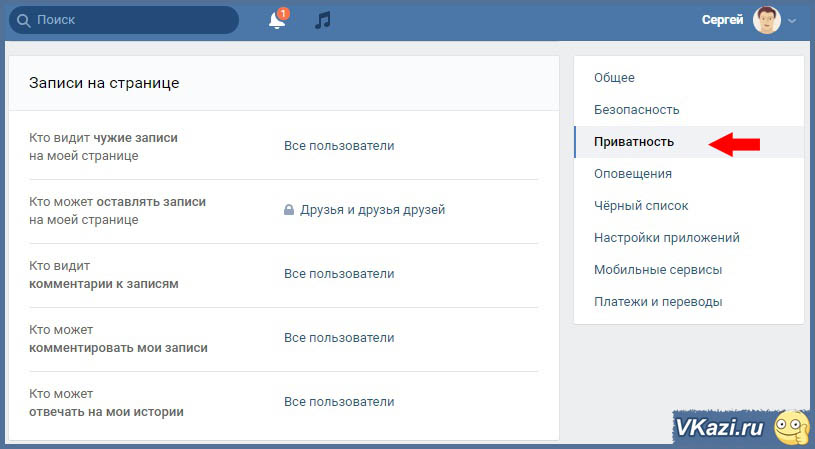Change who sees комментарии к записям
The height and width of the screenshot is (449, 815).
pyautogui.click(x=339, y=274)
